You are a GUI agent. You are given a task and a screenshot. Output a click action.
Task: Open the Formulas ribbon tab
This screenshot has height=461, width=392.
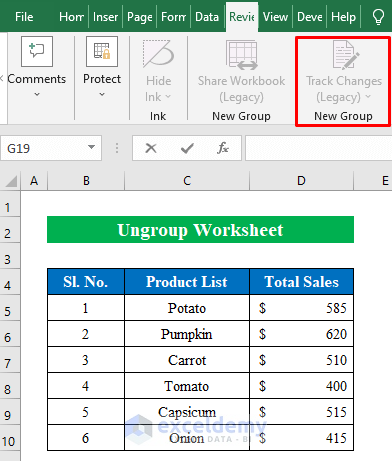click(173, 17)
